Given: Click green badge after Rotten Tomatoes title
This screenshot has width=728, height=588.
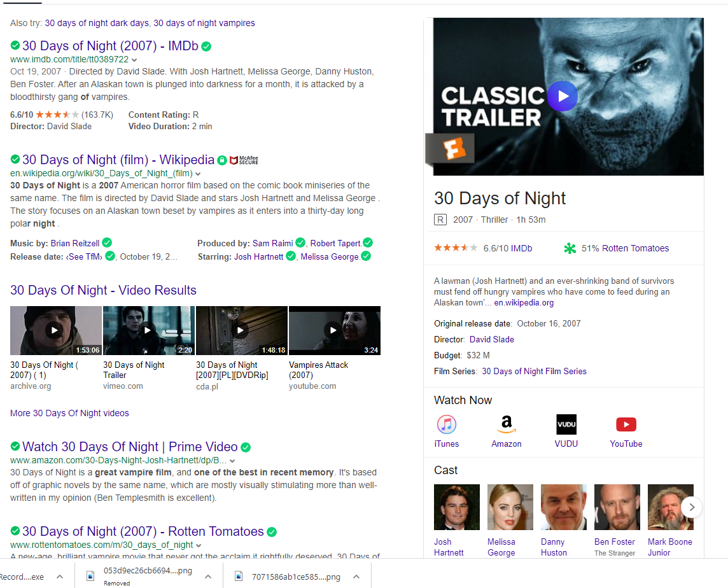Looking at the screenshot, I should (x=272, y=532).
